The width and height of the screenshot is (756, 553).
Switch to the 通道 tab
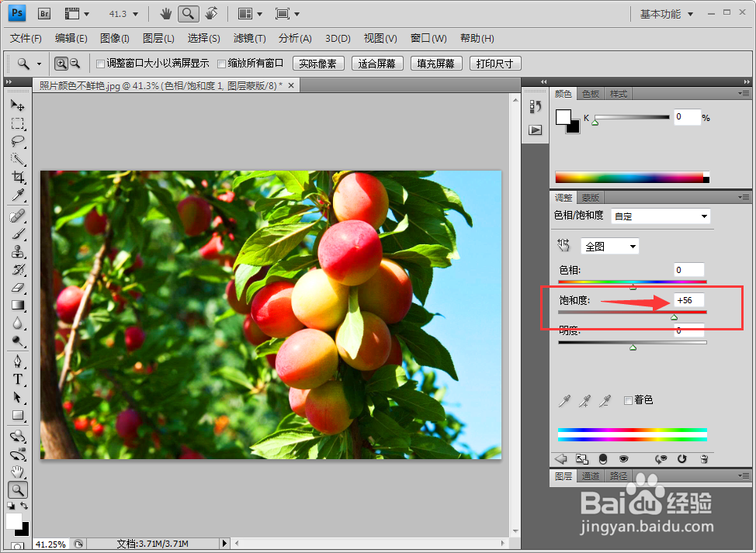[x=590, y=476]
